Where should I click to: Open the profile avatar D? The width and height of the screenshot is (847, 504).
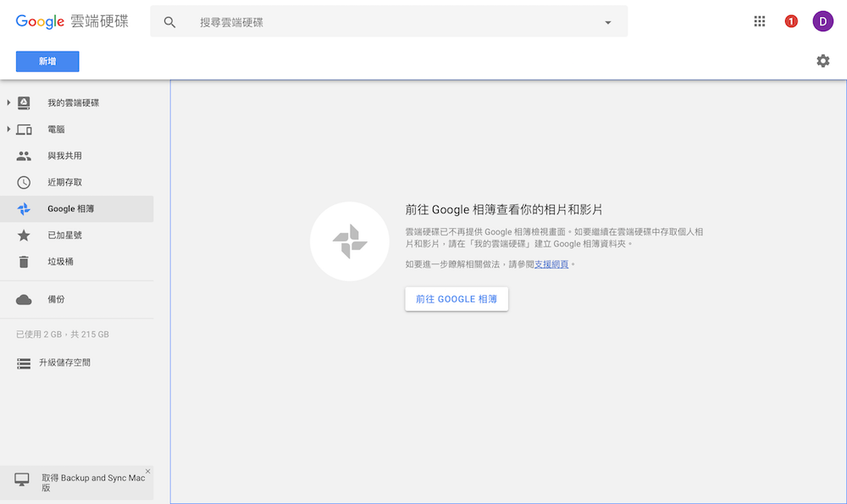click(822, 20)
